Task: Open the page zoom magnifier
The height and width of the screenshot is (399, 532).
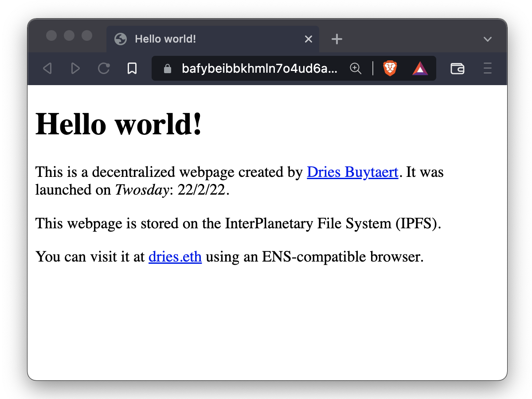Action: [x=356, y=69]
